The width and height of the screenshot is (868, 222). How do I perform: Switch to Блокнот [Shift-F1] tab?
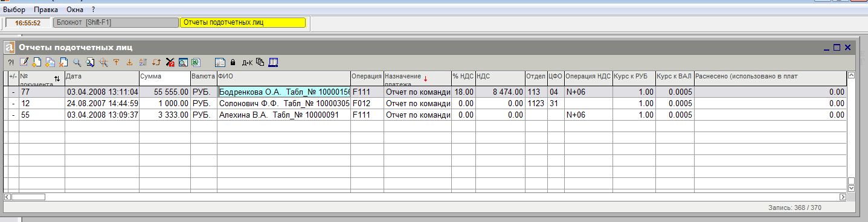click(115, 22)
